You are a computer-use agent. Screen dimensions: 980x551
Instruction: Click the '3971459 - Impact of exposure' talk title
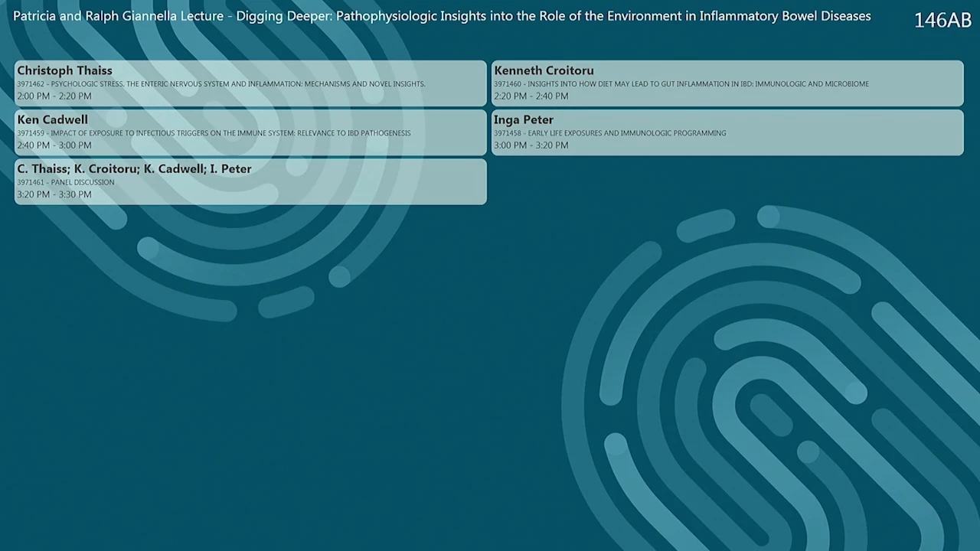[214, 133]
